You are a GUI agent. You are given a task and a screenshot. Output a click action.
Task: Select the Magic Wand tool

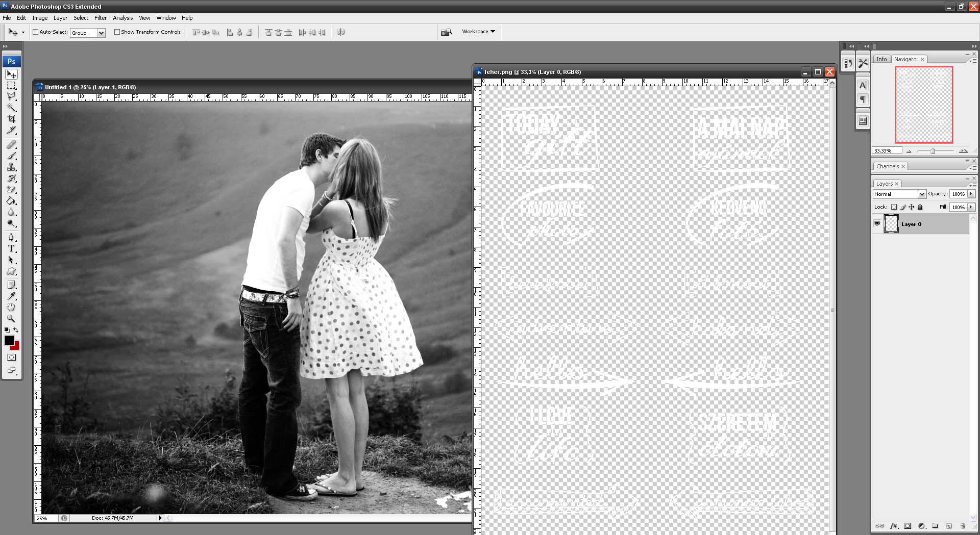tap(11, 108)
